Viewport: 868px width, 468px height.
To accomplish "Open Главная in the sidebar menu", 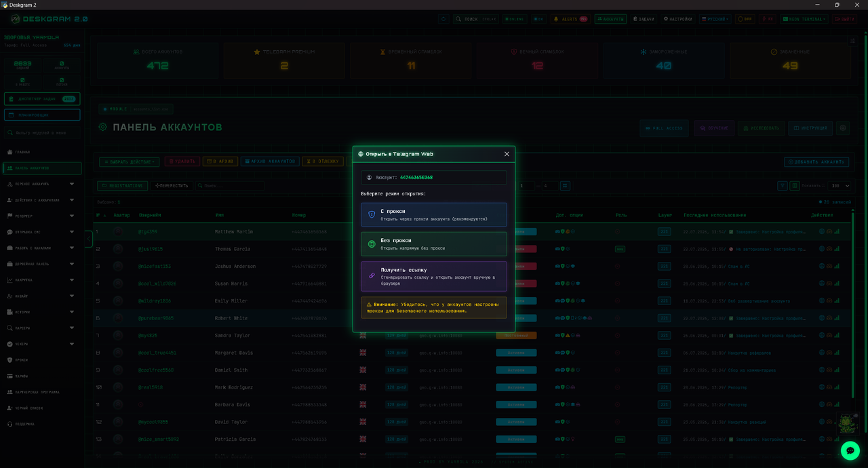I will [x=41, y=152].
